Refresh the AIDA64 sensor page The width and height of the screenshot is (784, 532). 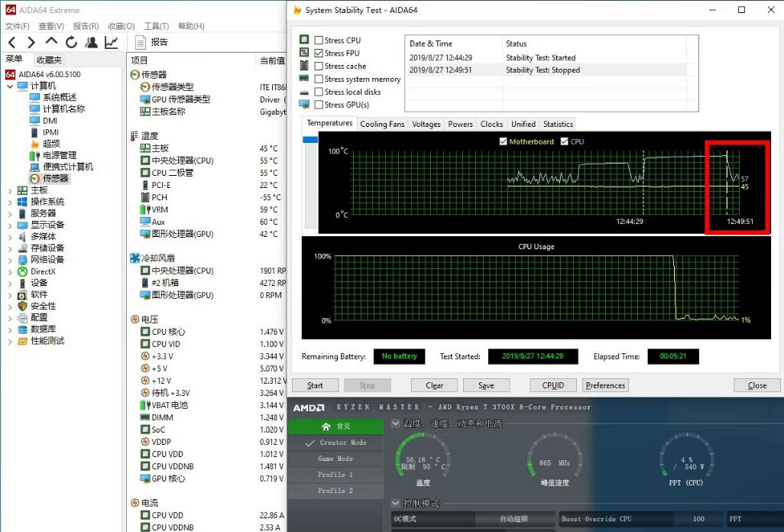click(72, 43)
